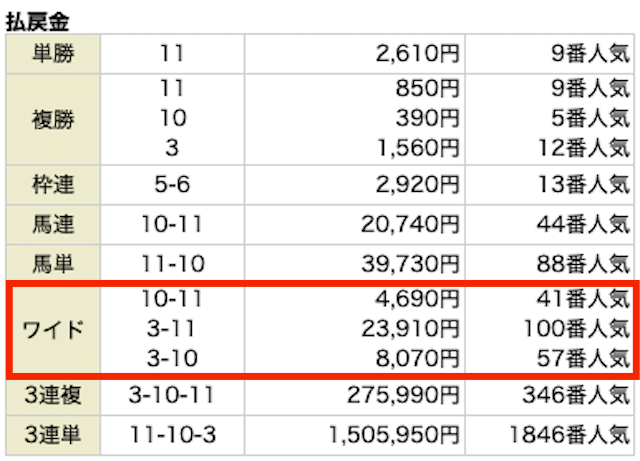Select the 275,990円 payout value
Screen dimensions: 640x461
[403, 395]
